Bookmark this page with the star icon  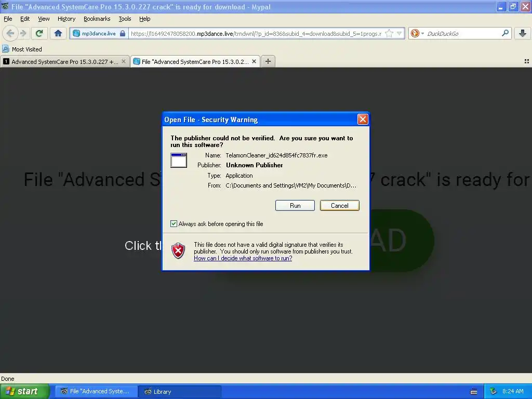click(389, 33)
